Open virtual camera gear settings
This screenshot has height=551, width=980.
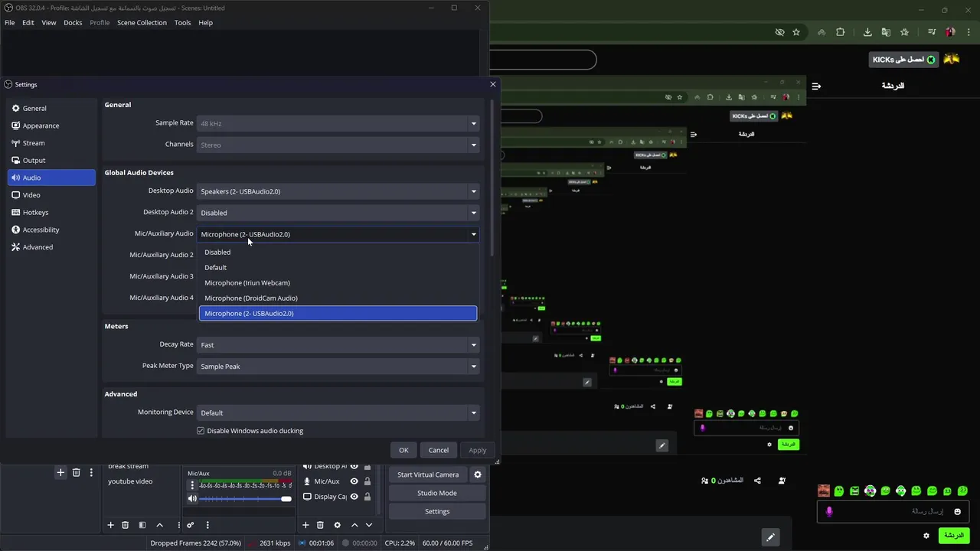478,474
